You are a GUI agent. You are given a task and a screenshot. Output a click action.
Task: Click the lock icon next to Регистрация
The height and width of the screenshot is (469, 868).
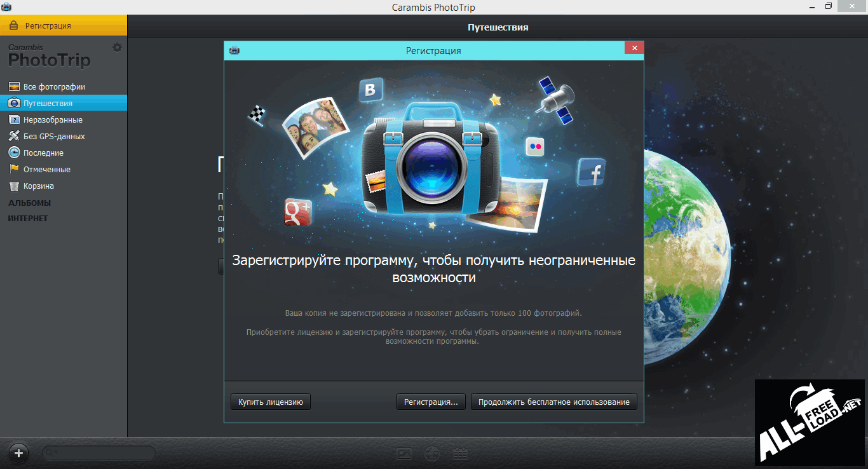13,26
